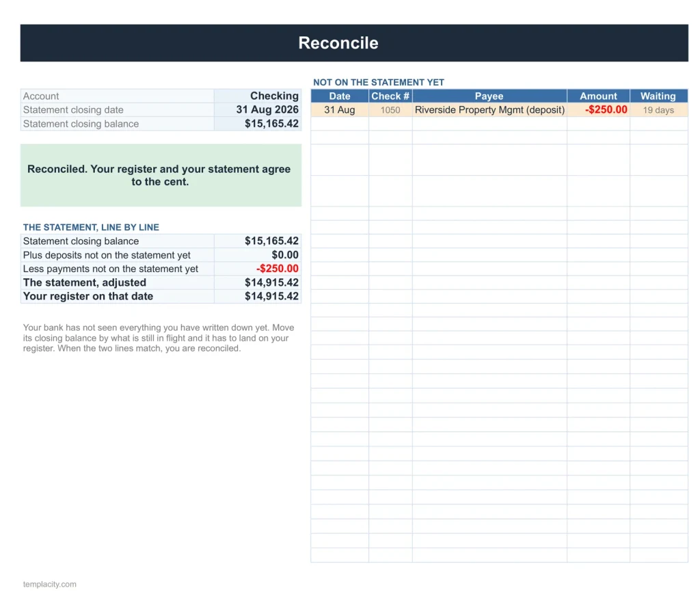Click the Payee column header
Image resolution: width=700 pixels, height=603 pixels.
click(489, 96)
